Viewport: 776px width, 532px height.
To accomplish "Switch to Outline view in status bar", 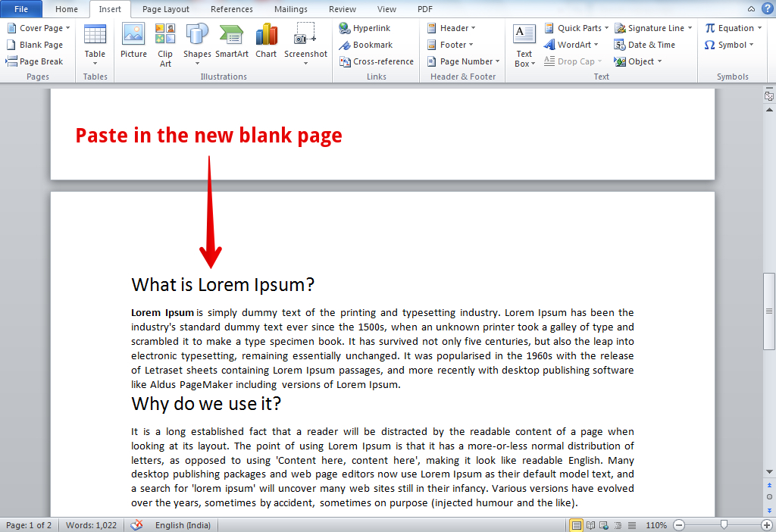I will [x=617, y=524].
